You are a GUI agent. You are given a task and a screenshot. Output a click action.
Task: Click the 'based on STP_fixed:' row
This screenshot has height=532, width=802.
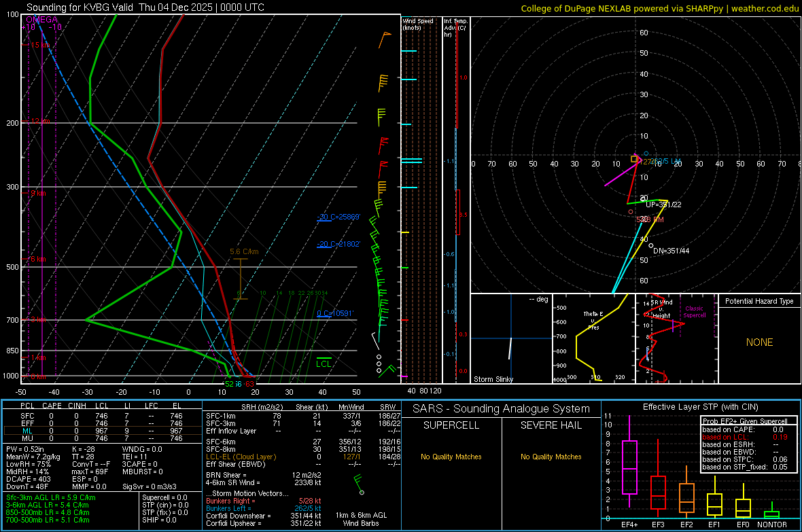tap(745, 467)
